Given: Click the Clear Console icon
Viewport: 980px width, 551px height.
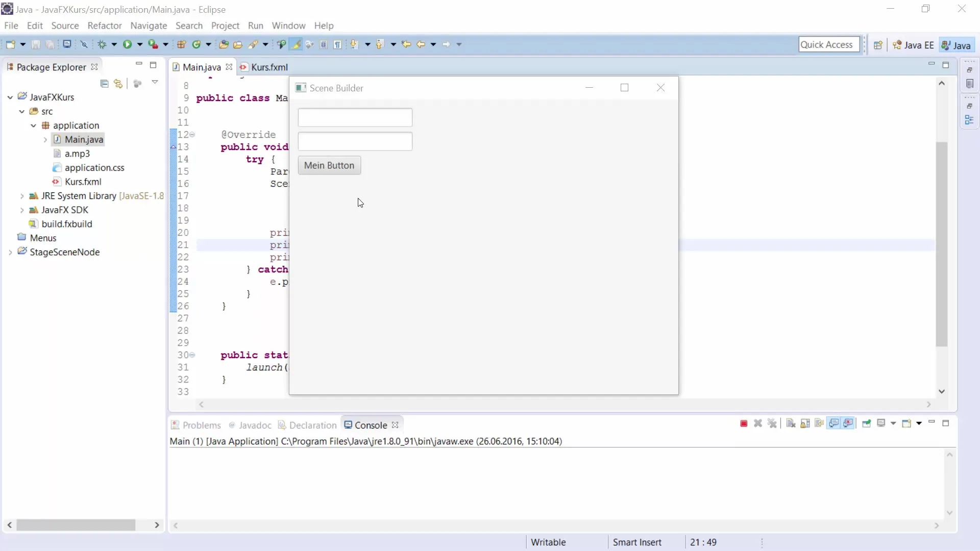Looking at the screenshot, I should tap(791, 423).
